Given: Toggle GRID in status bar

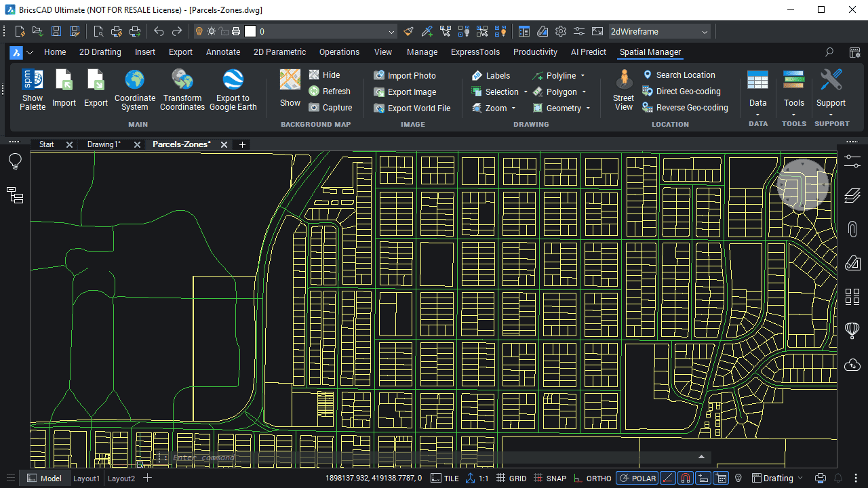Looking at the screenshot, I should (511, 479).
